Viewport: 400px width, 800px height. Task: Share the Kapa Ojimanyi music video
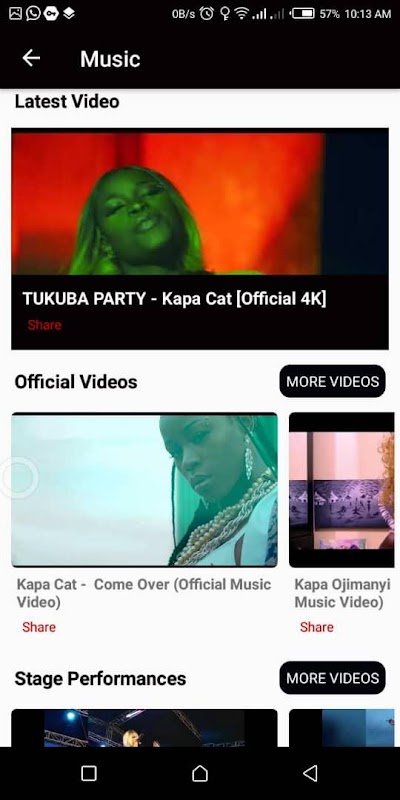tap(316, 627)
